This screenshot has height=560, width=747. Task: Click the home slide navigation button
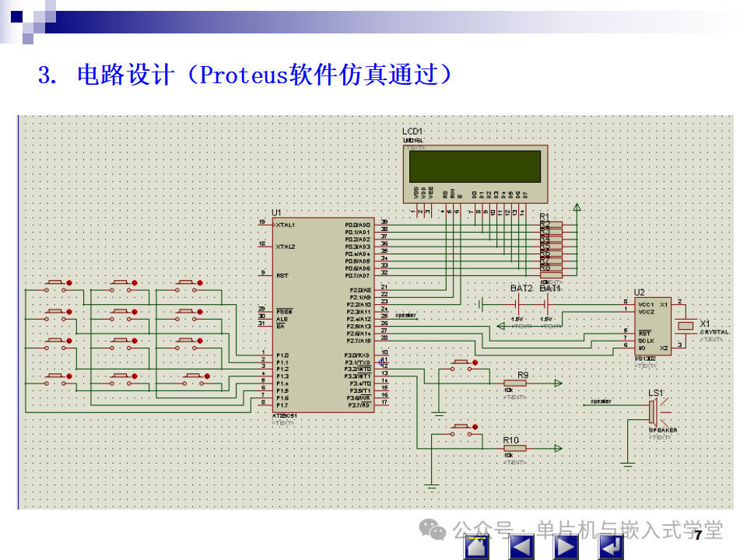pos(476,547)
